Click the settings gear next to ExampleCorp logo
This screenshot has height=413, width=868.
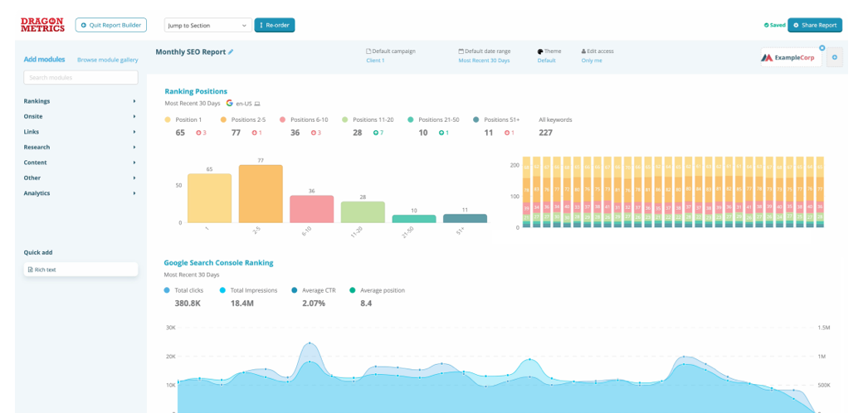coord(834,57)
